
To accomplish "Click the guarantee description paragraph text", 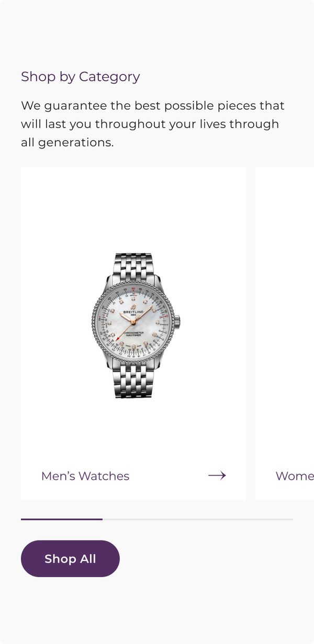I will 153,124.
